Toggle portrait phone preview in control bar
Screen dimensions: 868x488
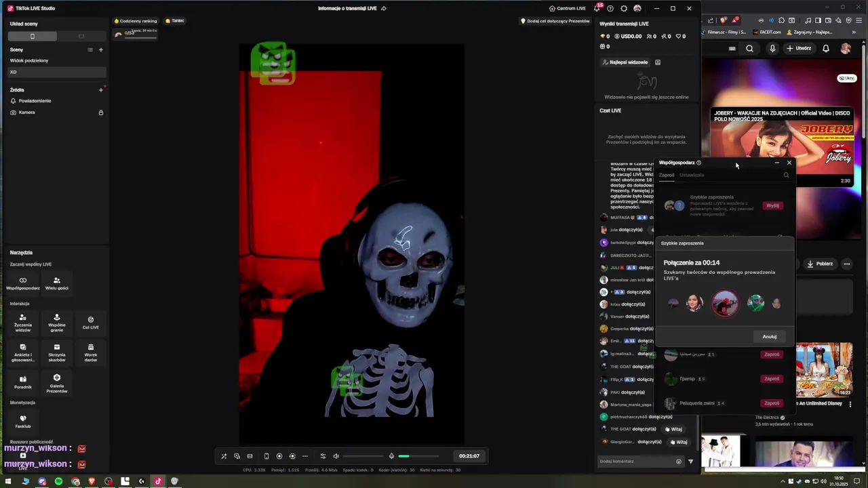(267, 456)
